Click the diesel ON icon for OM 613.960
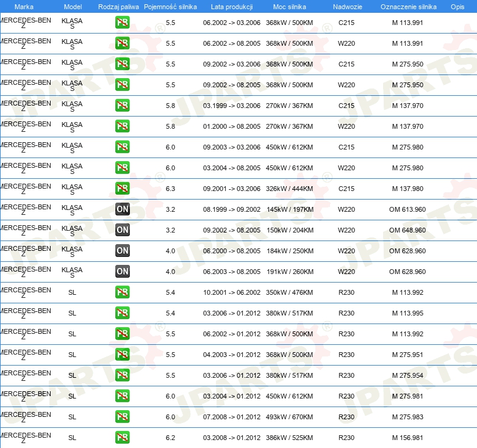 (x=122, y=209)
